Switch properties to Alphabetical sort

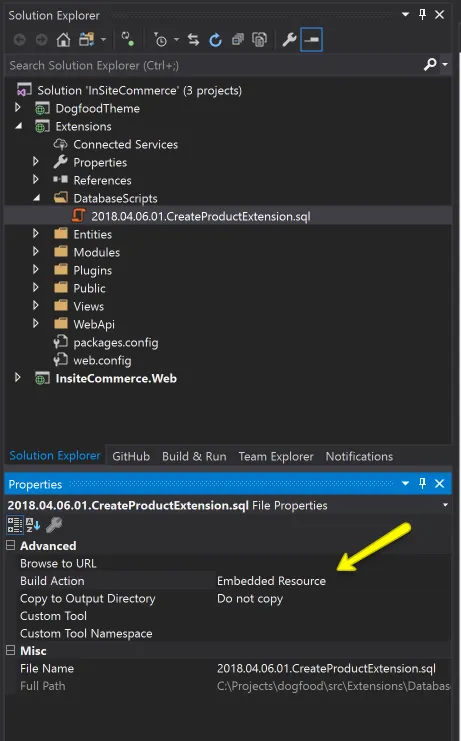click(33, 525)
